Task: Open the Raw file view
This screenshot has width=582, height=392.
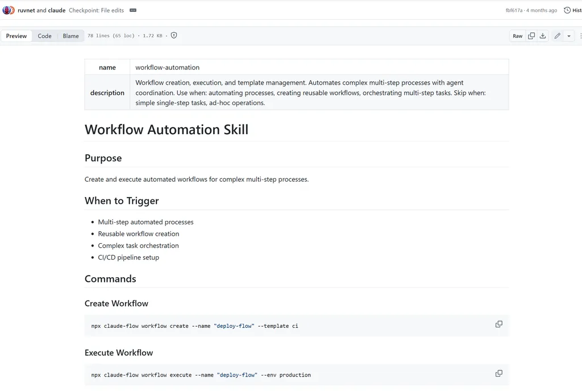Action: tap(517, 36)
